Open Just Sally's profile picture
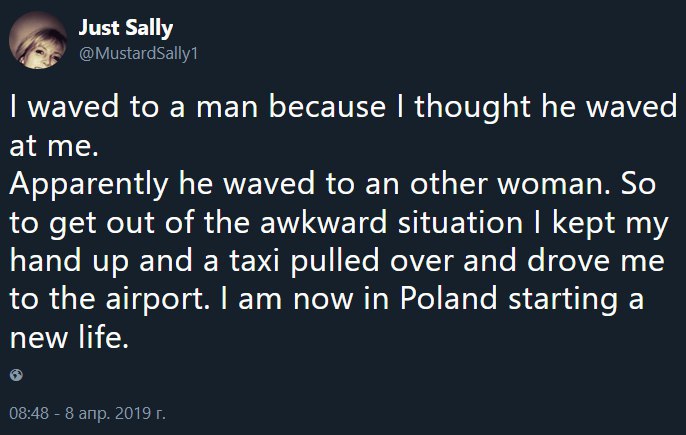Screen dimensions: 686x435 click(38, 40)
